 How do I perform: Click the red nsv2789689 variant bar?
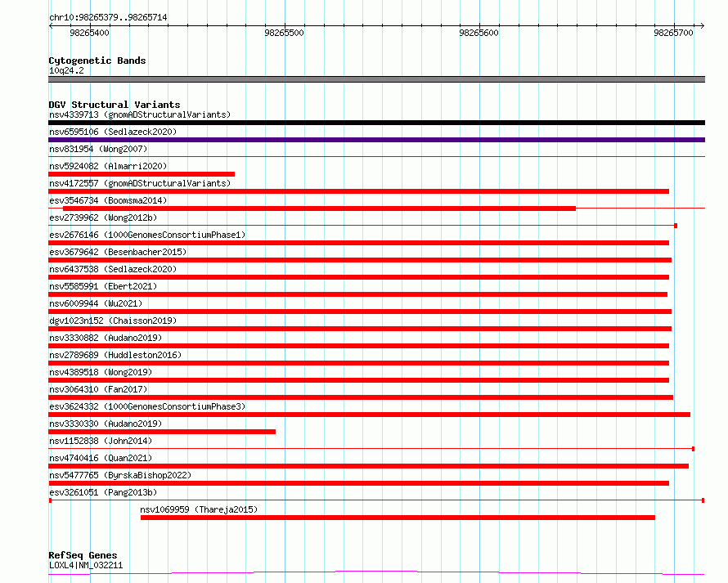click(358, 363)
